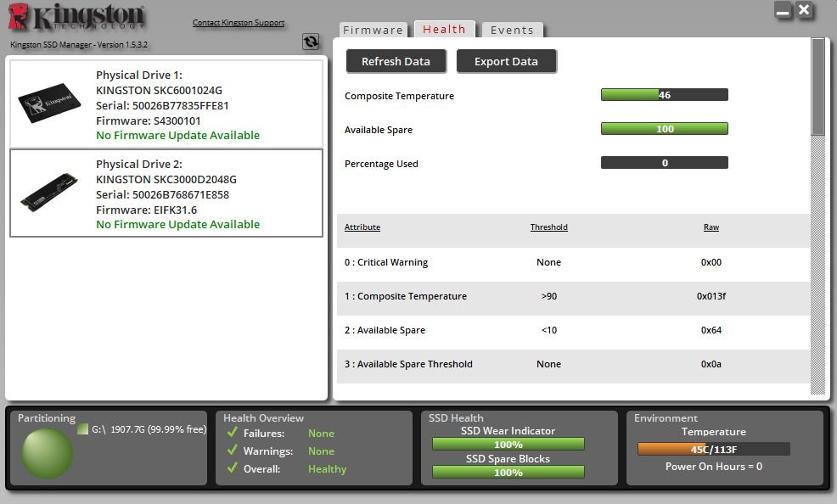The image size is (837, 504).
Task: Open the Firmware tab
Action: 374,30
